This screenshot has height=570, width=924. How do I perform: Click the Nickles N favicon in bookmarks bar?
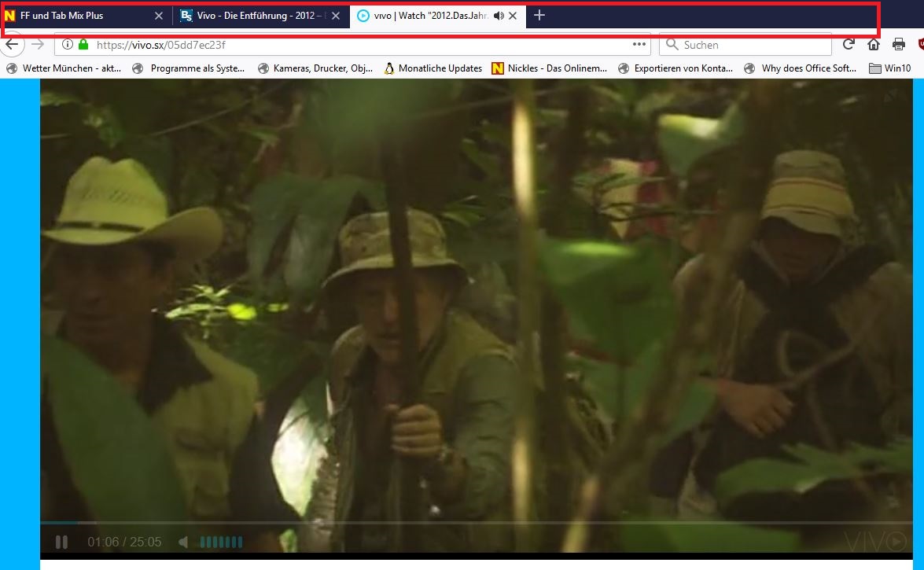[497, 68]
